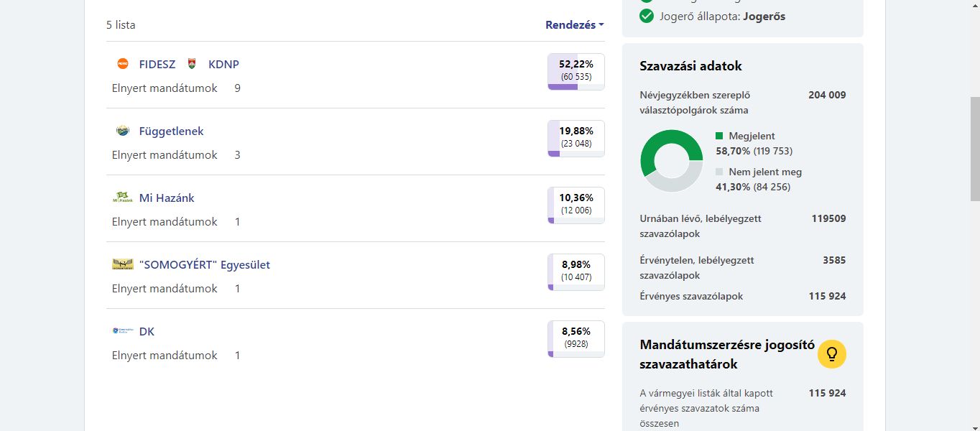Open the FIDESZ list link
Image resolution: width=980 pixels, height=431 pixels.
tap(157, 64)
